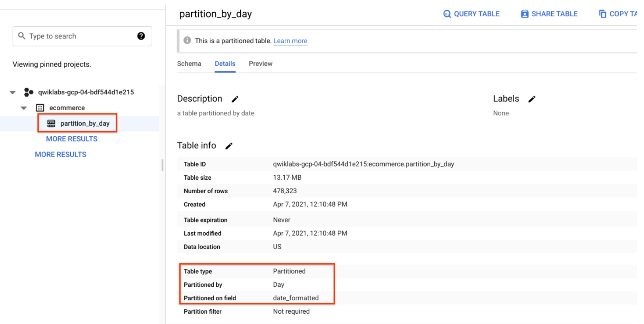Screen dimensions: 644x324
Task: Focus the Type to search field
Action: [x=79, y=36]
